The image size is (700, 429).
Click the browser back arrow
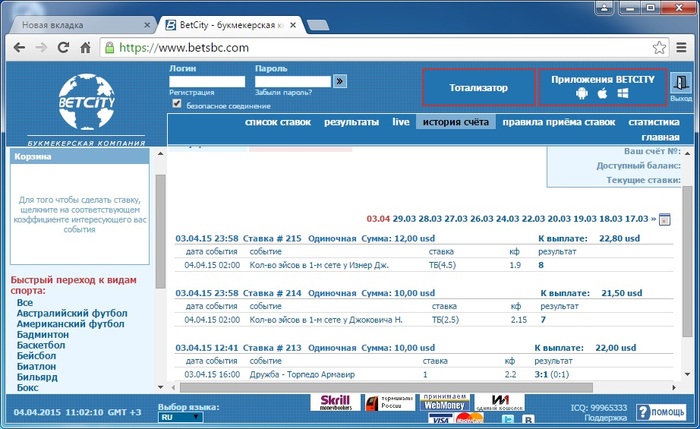19,47
